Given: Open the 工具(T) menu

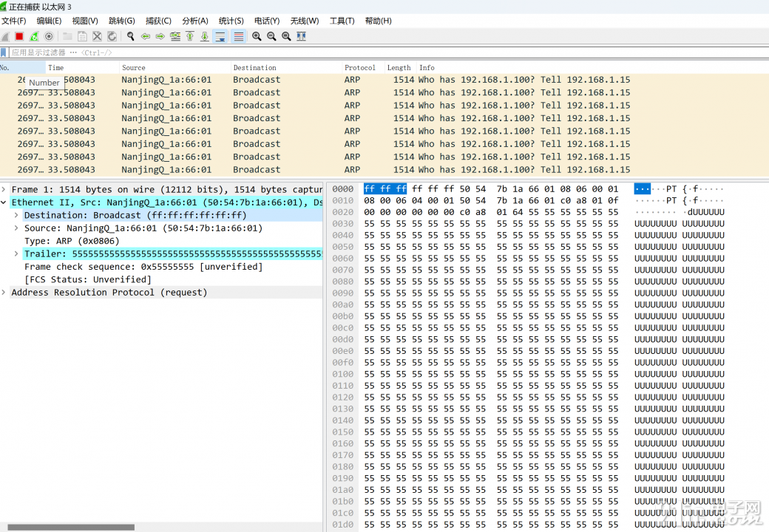Looking at the screenshot, I should coord(342,21).
